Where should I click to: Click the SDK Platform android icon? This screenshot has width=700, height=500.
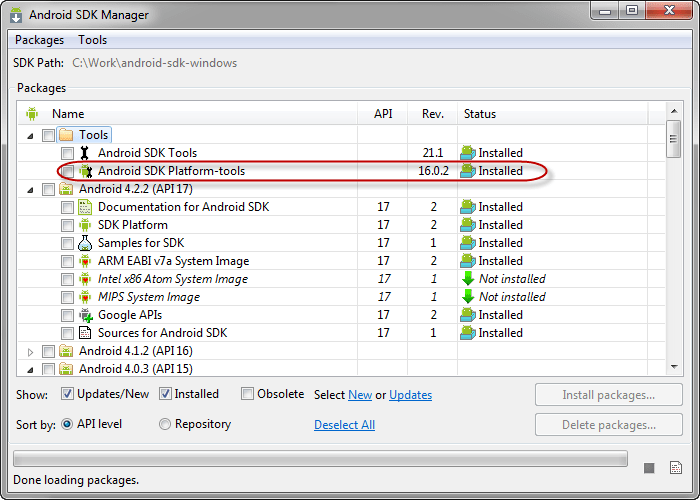pyautogui.click(x=85, y=225)
